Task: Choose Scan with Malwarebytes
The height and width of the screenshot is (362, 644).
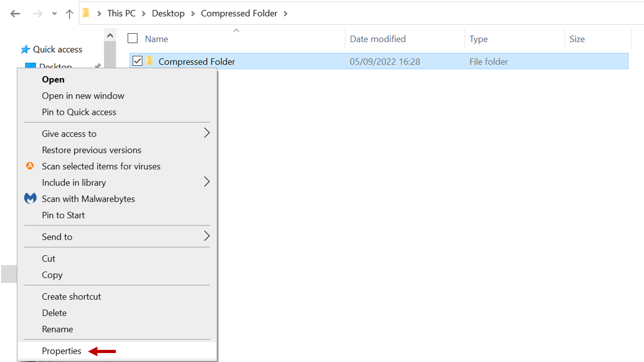Action: (x=117, y=199)
